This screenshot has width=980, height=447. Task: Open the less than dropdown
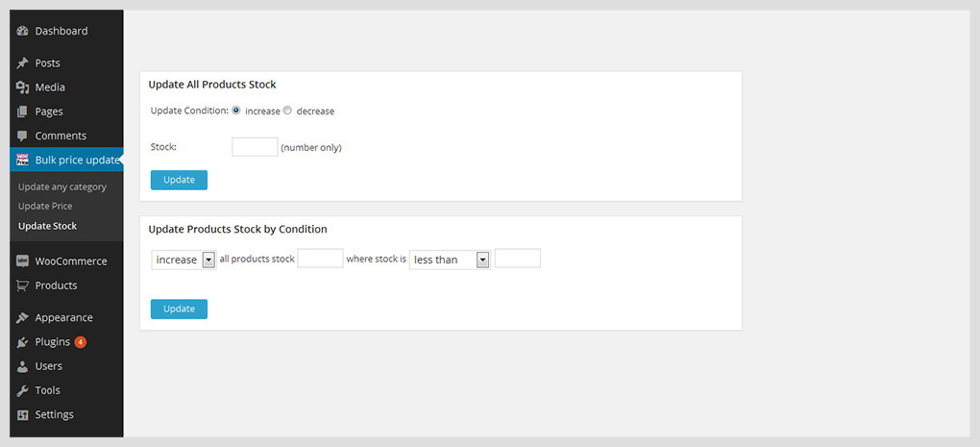point(450,260)
